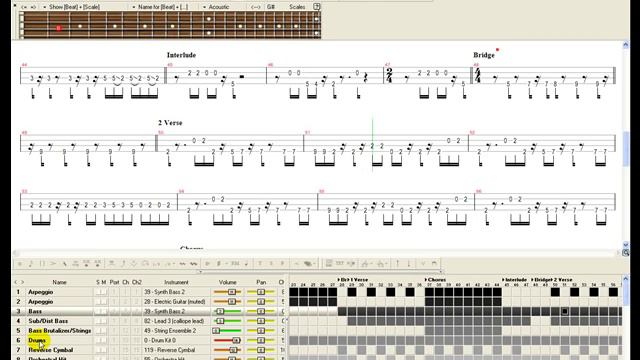The height and width of the screenshot is (360, 640).
Task: Click instrument 28 - Electric Guitar (muted)
Action: click(x=174, y=302)
